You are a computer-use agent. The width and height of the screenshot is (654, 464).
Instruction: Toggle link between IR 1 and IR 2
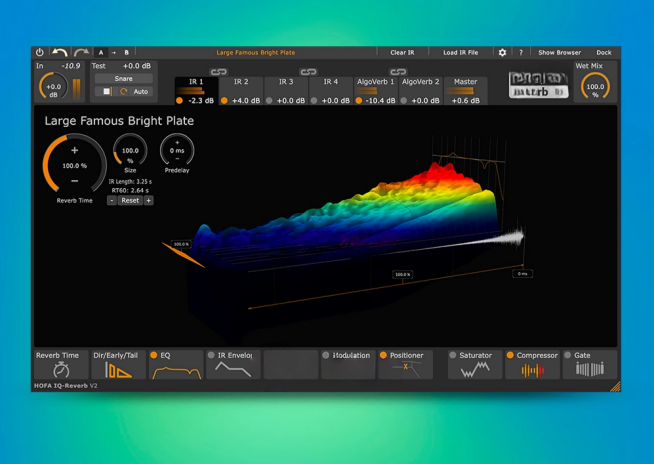pyautogui.click(x=219, y=72)
